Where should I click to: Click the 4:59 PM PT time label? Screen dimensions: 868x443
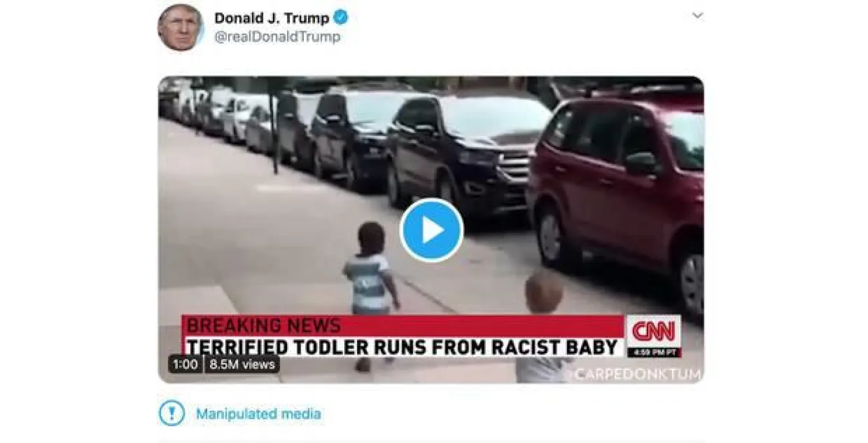pyautogui.click(x=654, y=352)
